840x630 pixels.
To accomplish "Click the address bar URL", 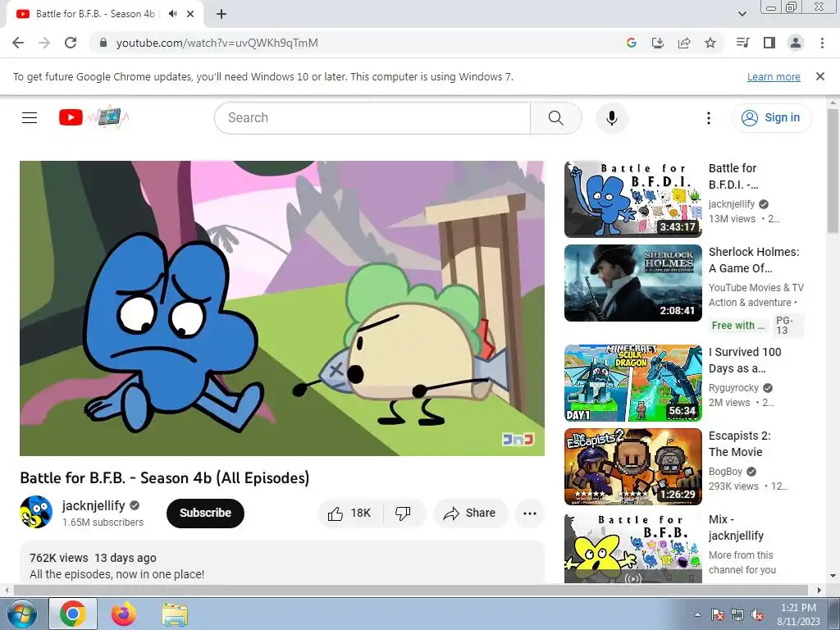I will [217, 43].
